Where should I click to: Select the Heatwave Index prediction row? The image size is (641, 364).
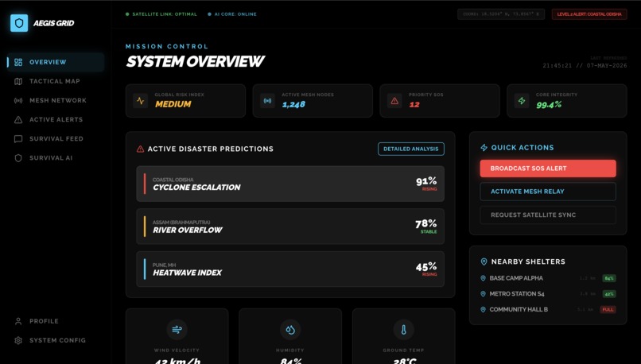coord(290,269)
